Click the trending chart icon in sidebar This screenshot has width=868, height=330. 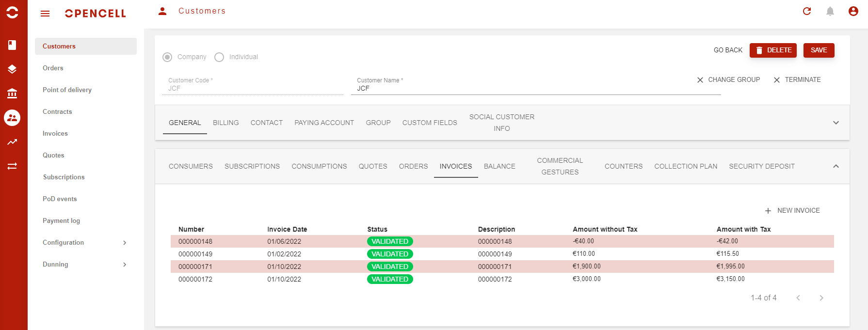[12, 142]
